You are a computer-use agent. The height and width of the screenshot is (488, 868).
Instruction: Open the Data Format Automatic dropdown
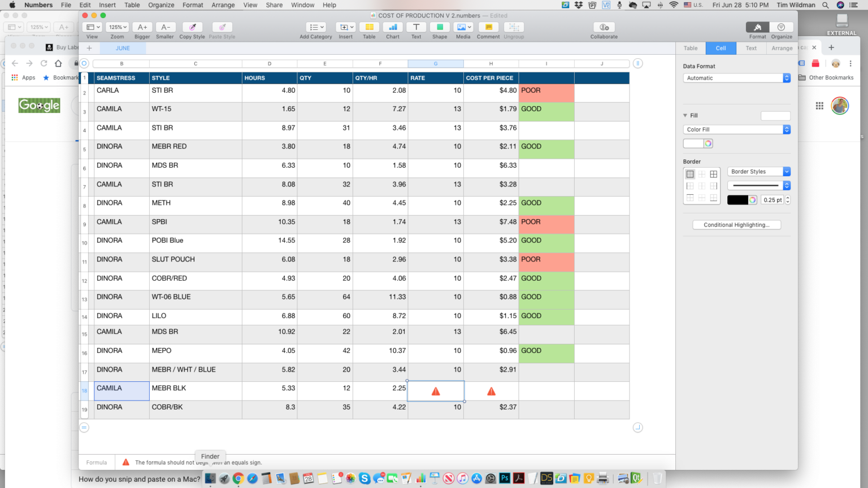coord(736,78)
